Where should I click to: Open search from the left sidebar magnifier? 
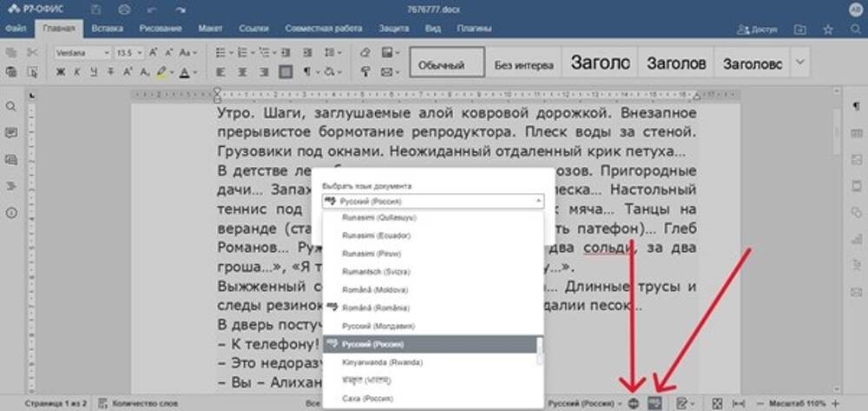(11, 106)
